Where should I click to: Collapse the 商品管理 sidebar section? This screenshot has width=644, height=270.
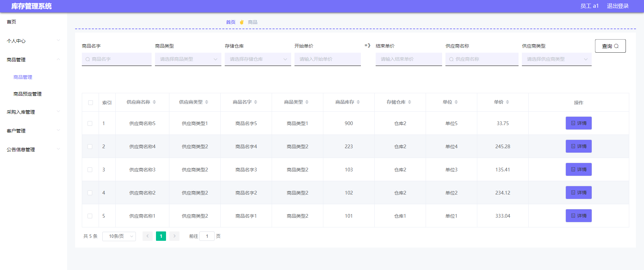pos(34,60)
